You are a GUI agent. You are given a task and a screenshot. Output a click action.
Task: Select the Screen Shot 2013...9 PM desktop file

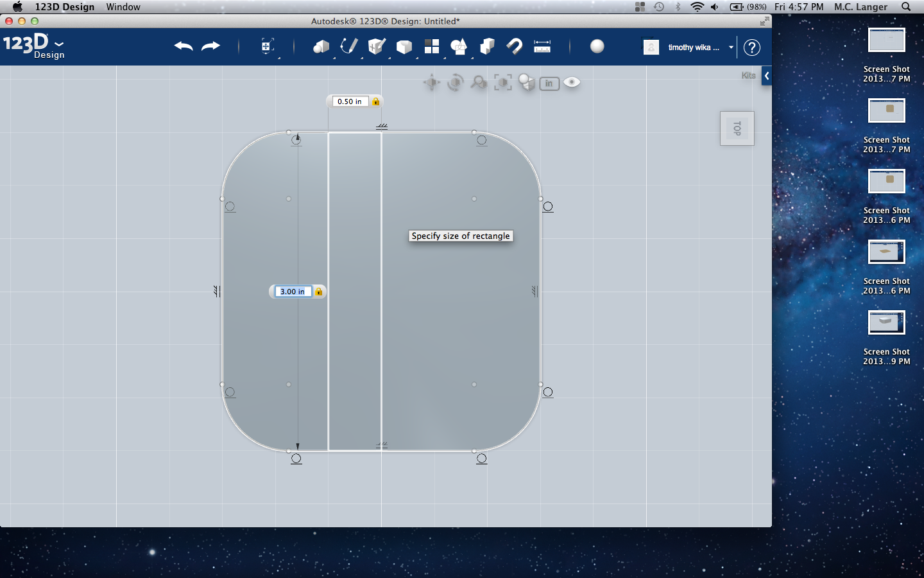point(887,338)
